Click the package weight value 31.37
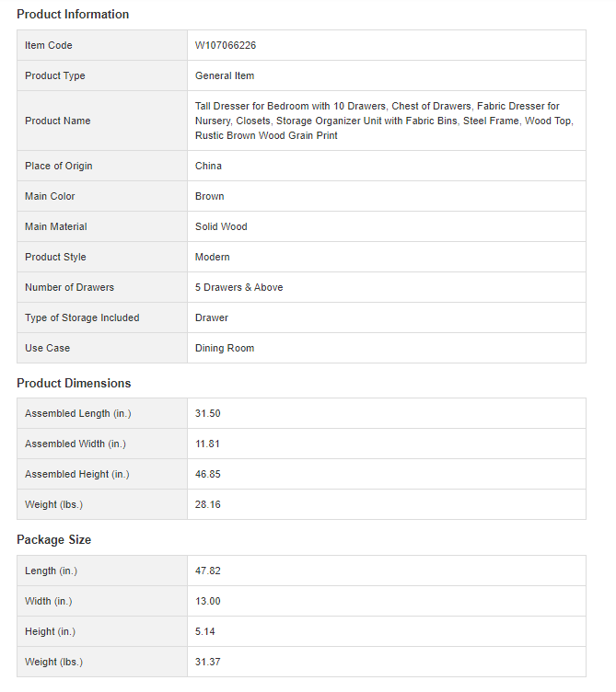The height and width of the screenshot is (692, 616). point(208,662)
